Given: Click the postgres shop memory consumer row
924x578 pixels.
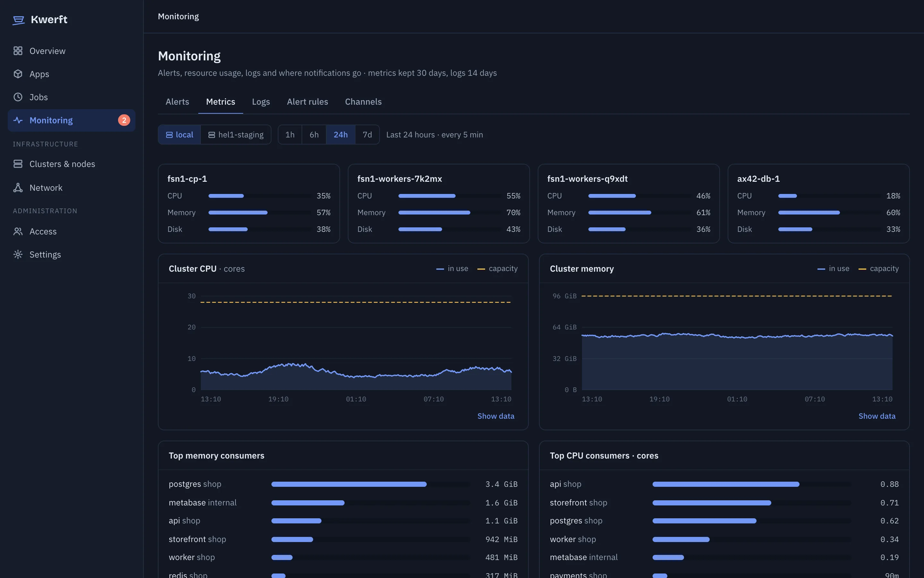Looking at the screenshot, I should click(x=343, y=484).
